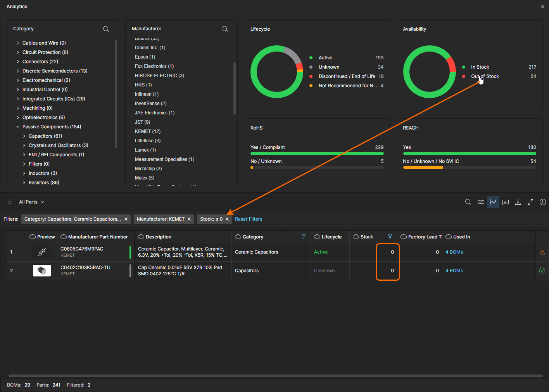
Task: Toggle the Category column filter icon
Action: [304, 237]
